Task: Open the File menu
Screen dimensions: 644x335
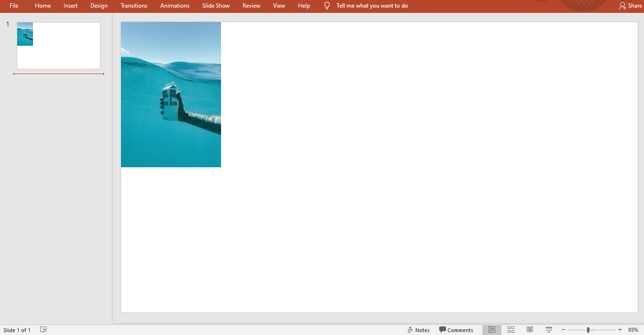Action: [14, 6]
